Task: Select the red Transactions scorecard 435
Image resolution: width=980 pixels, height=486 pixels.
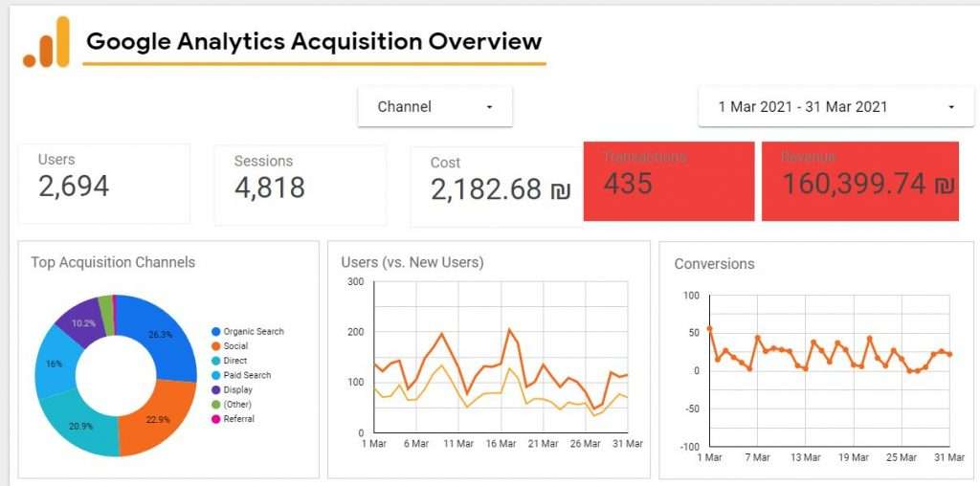Action: (x=669, y=181)
